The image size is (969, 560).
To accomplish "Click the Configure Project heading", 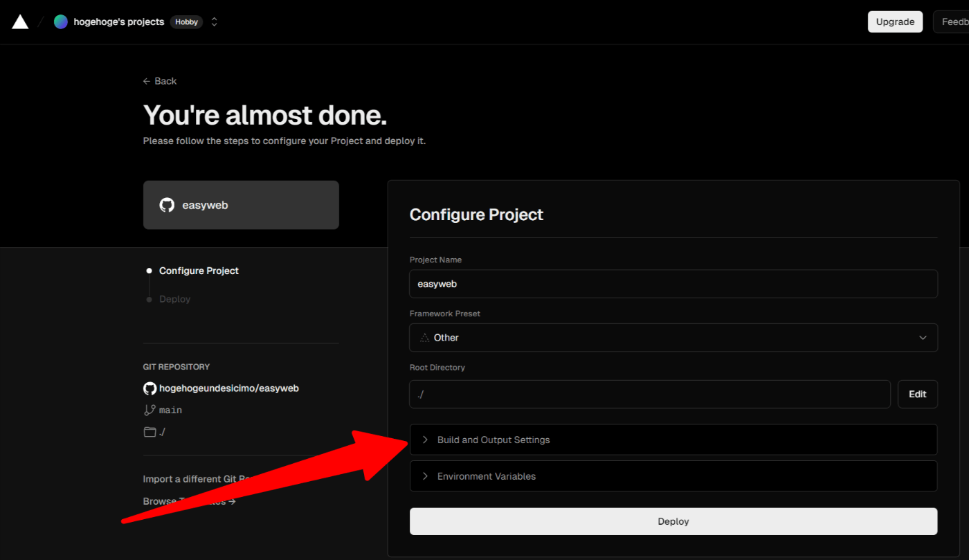I will [x=476, y=215].
